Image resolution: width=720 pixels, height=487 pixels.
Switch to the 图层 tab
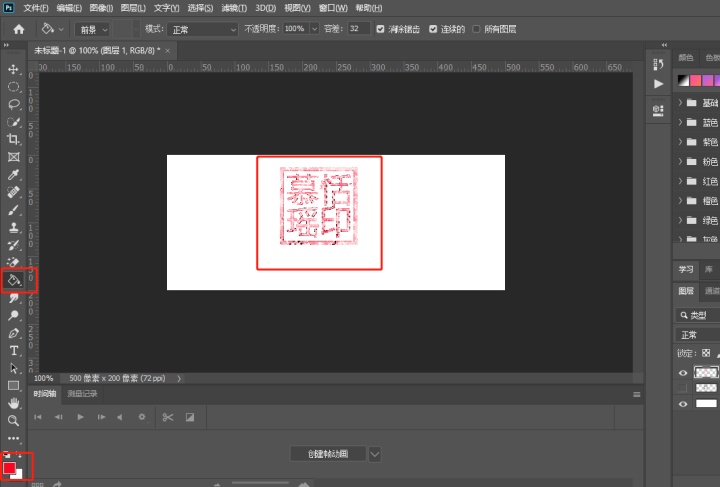point(686,291)
